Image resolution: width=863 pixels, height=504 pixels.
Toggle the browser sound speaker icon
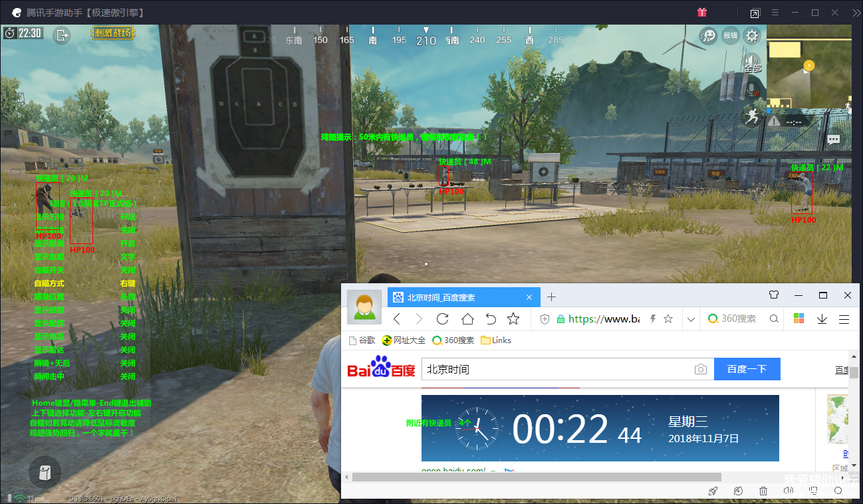tap(789, 491)
